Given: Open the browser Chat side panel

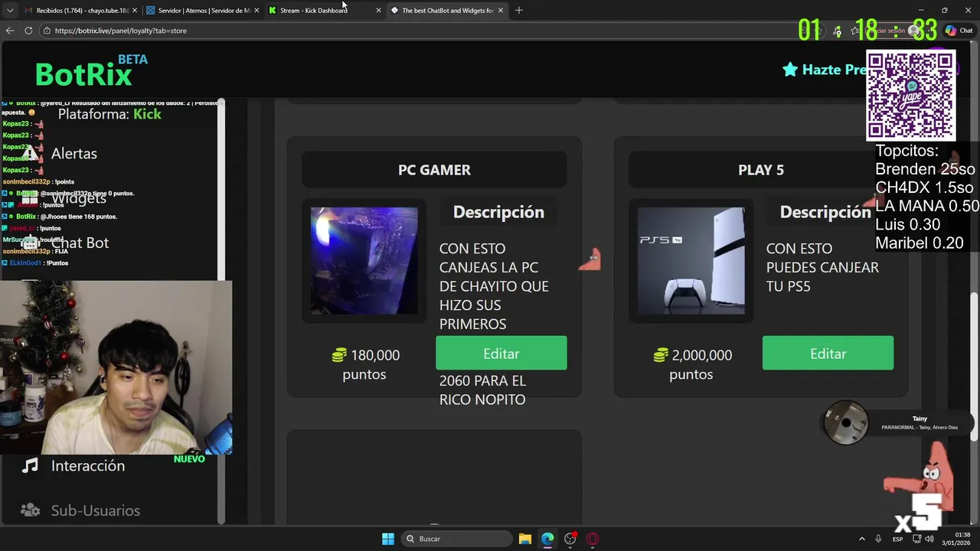Looking at the screenshot, I should 959,31.
